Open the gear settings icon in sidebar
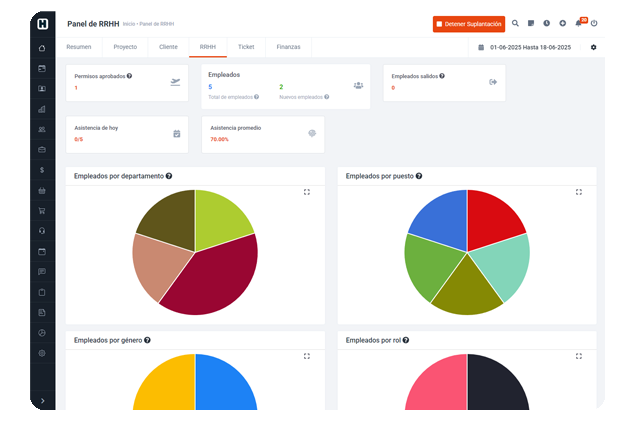Screen dimensions: 635x422 click(42, 353)
